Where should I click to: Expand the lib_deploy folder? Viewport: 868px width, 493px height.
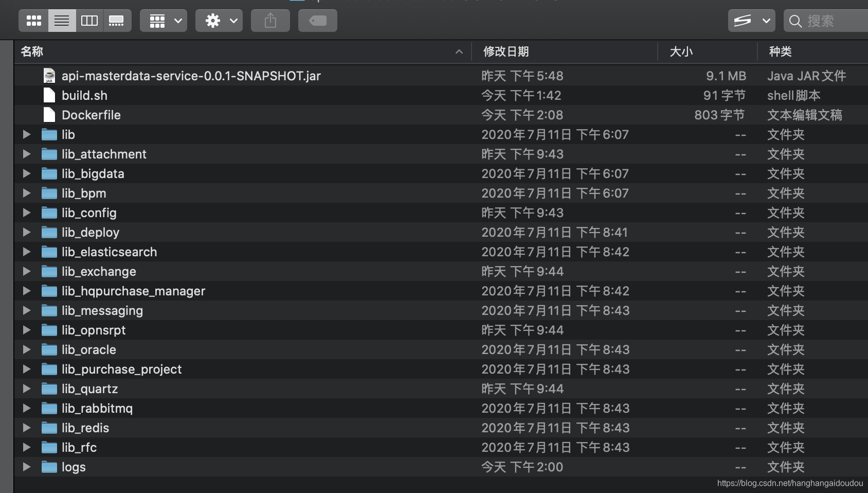[x=27, y=232]
